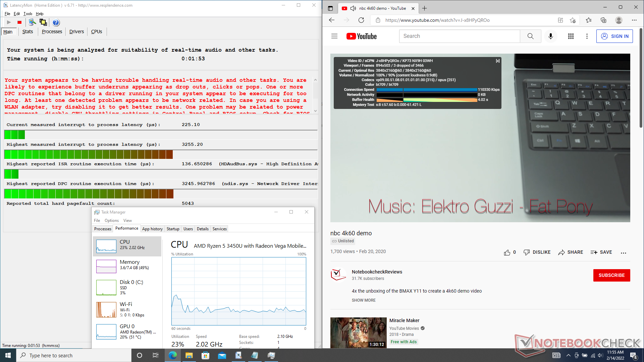
Task: Refresh the YouTube page in Edge
Action: [x=361, y=20]
